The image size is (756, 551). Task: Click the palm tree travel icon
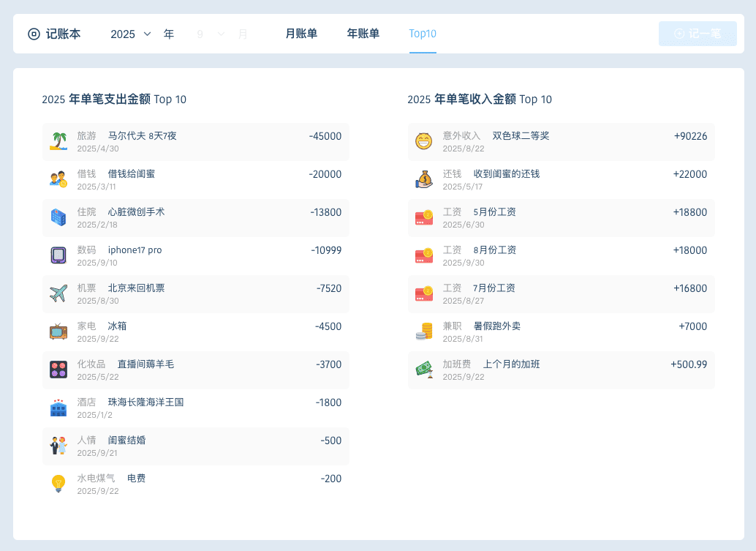[58, 141]
